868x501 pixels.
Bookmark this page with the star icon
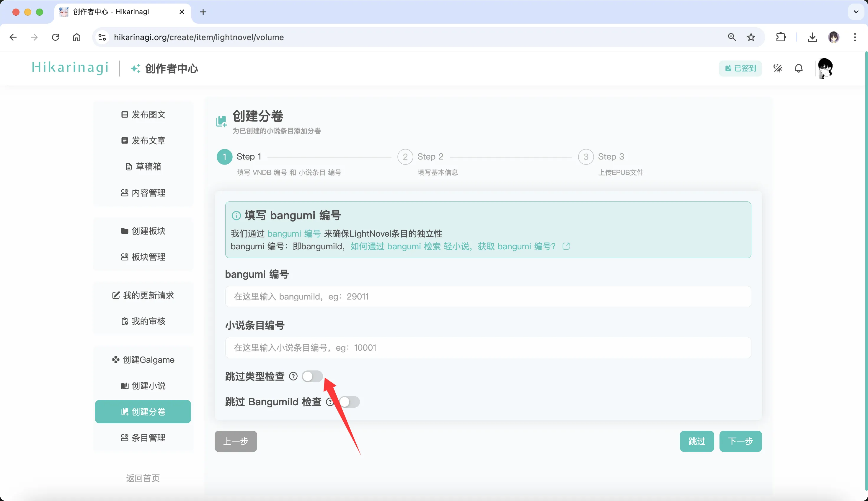751,37
